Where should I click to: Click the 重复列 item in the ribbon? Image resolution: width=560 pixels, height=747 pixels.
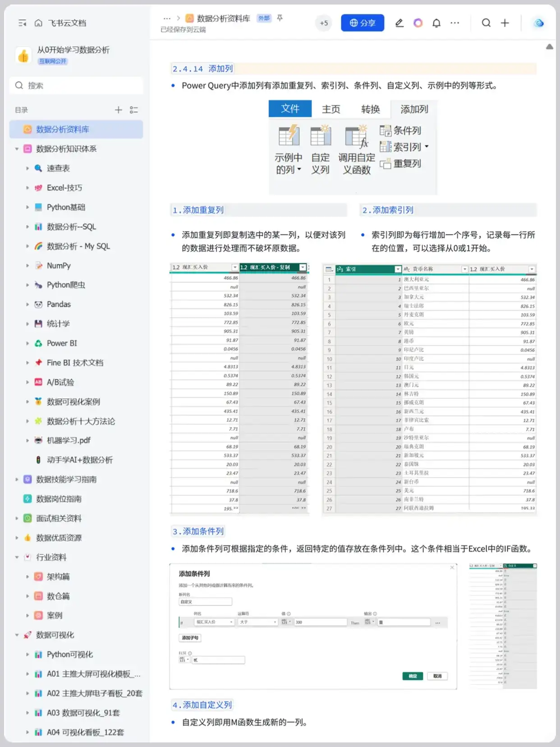tap(400, 164)
